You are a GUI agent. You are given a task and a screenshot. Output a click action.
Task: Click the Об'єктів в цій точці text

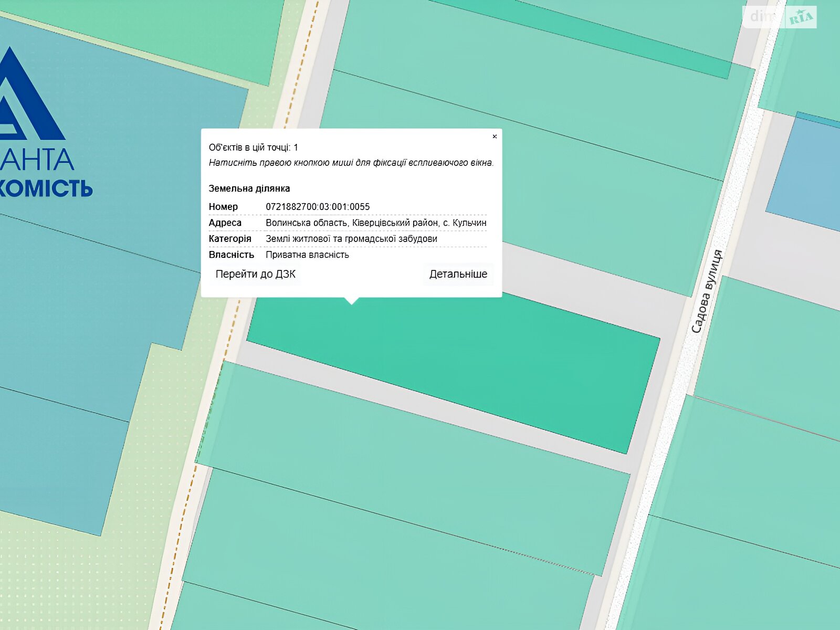pyautogui.click(x=253, y=148)
